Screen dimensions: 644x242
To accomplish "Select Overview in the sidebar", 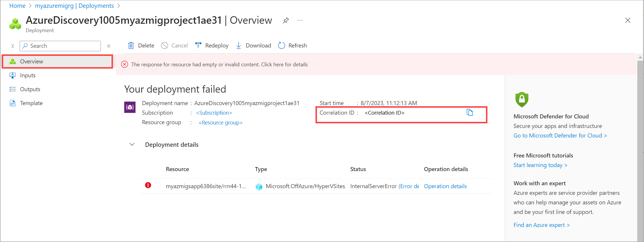I will pos(31,61).
